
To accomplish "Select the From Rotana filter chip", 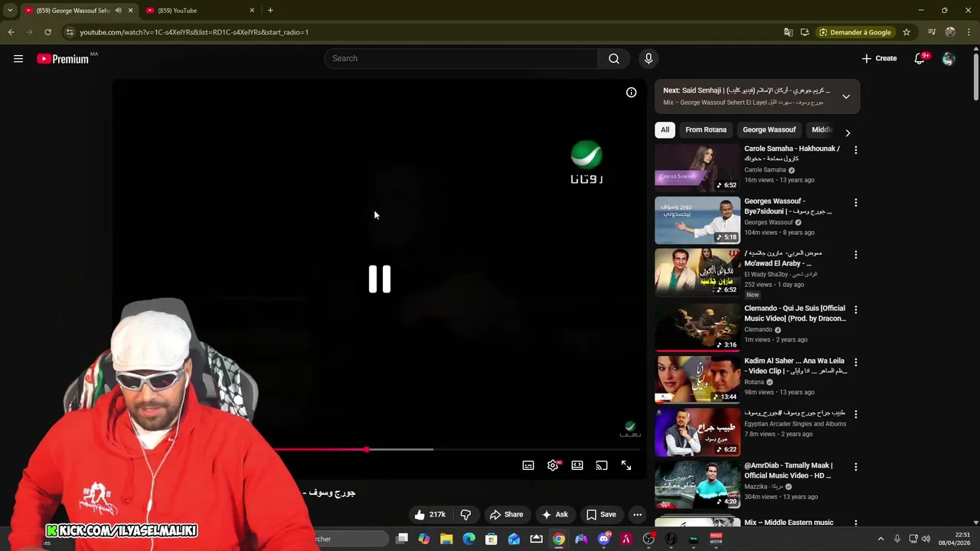I will pyautogui.click(x=706, y=130).
